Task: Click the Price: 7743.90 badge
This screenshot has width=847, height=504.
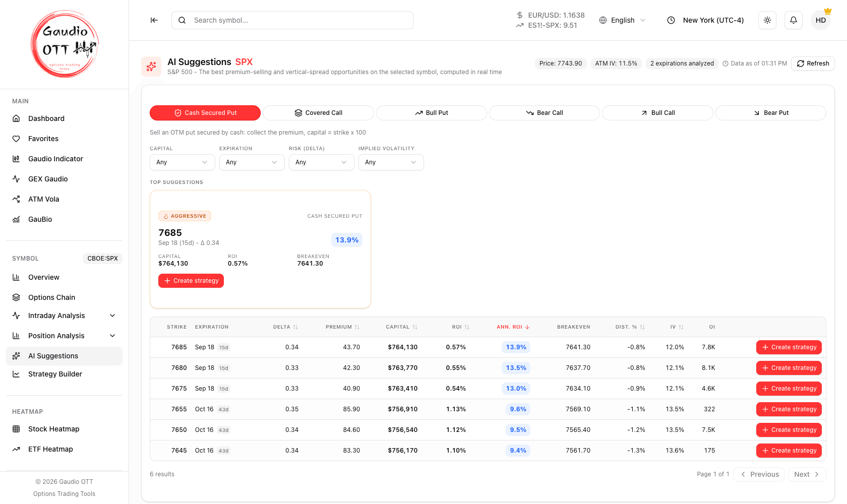Action: 561,64
